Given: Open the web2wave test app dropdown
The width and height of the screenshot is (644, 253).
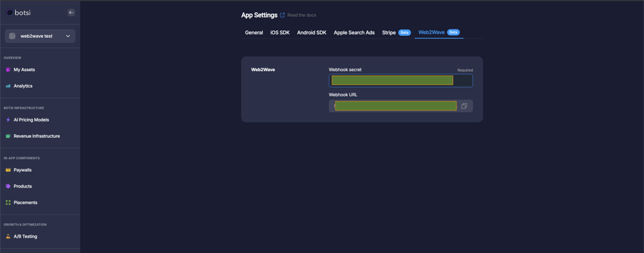Looking at the screenshot, I should point(40,36).
